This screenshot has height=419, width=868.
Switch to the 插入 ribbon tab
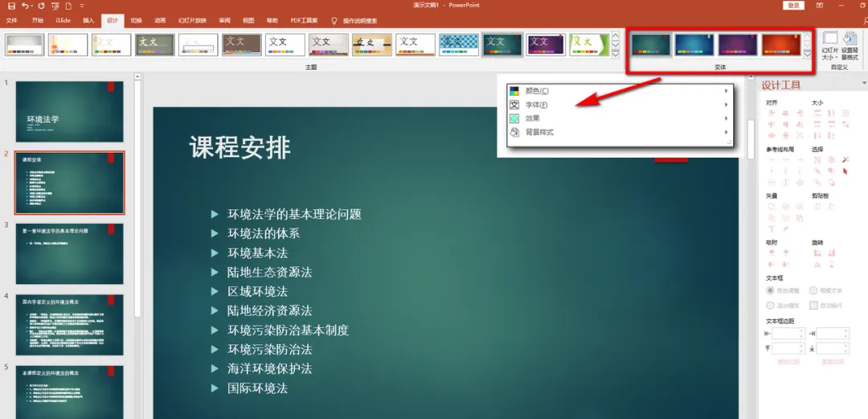(x=88, y=20)
